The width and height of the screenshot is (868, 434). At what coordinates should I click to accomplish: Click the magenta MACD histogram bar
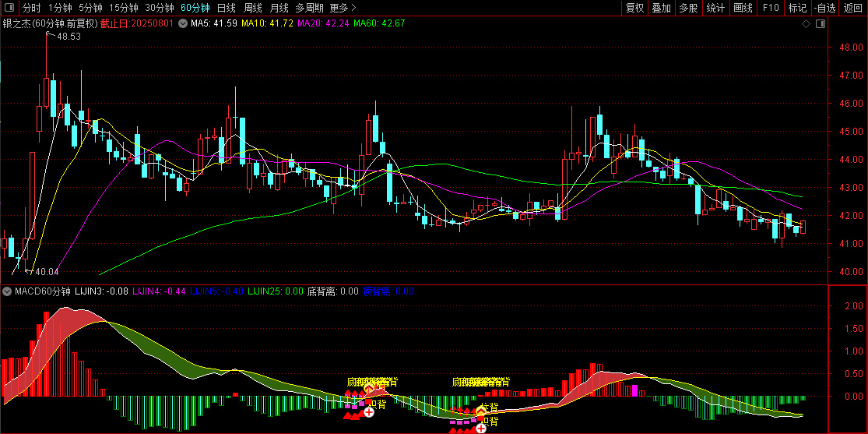coord(635,391)
